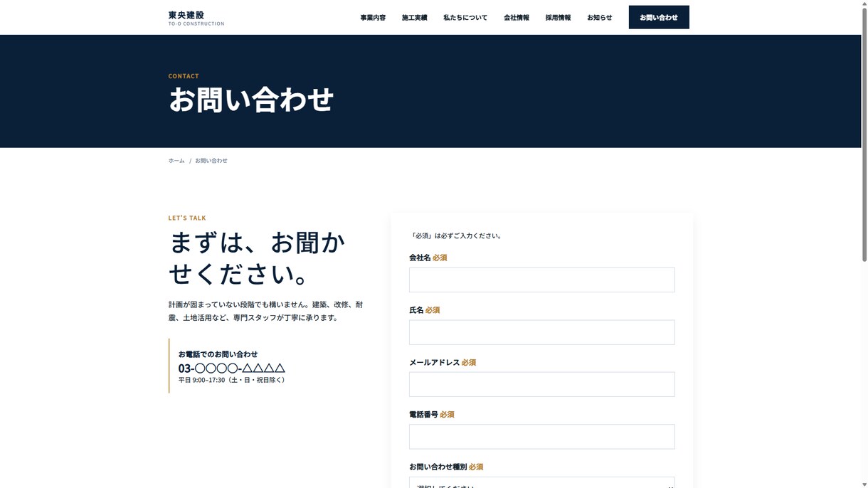The image size is (868, 488).
Task: Focus the メールアドレス input field
Action: (541, 384)
